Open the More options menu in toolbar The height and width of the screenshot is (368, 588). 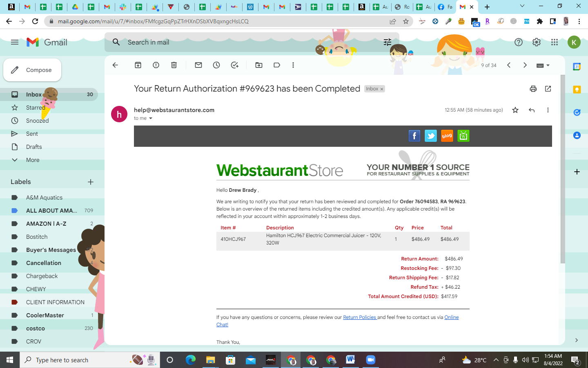tap(293, 65)
